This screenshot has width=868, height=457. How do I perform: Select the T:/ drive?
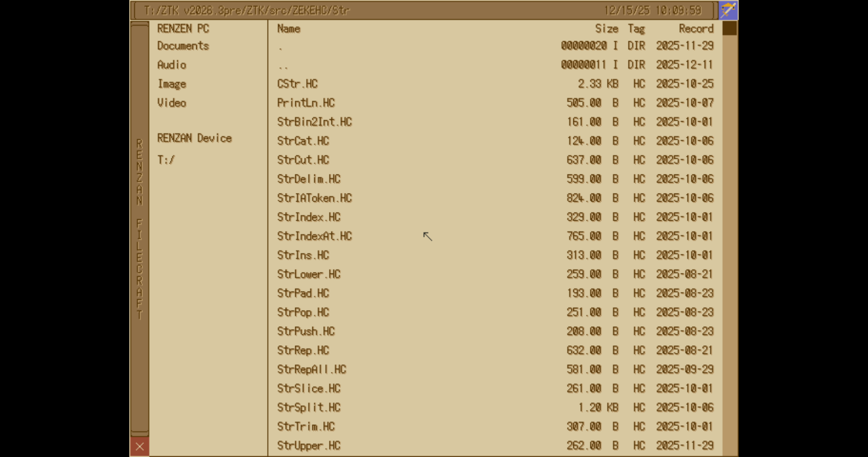click(166, 160)
